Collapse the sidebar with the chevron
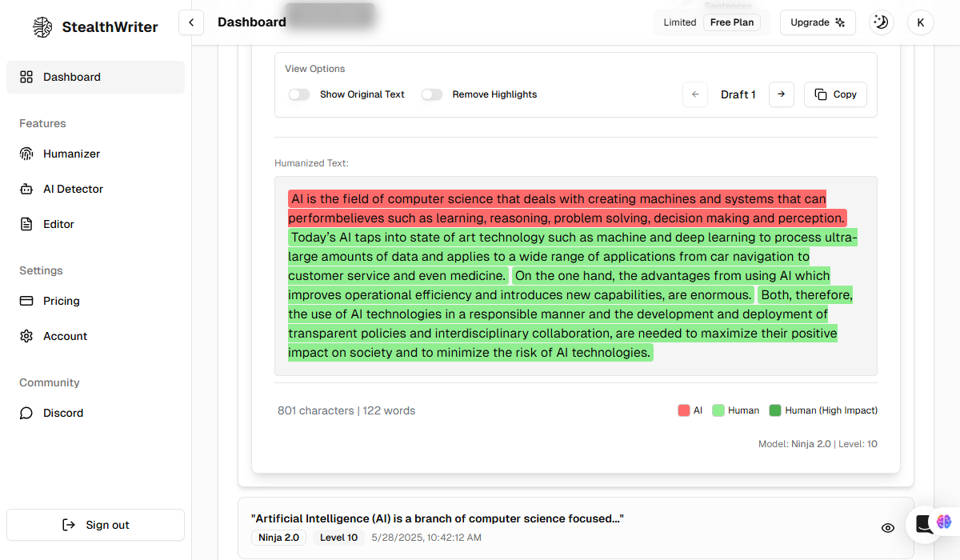960x560 pixels. click(191, 22)
